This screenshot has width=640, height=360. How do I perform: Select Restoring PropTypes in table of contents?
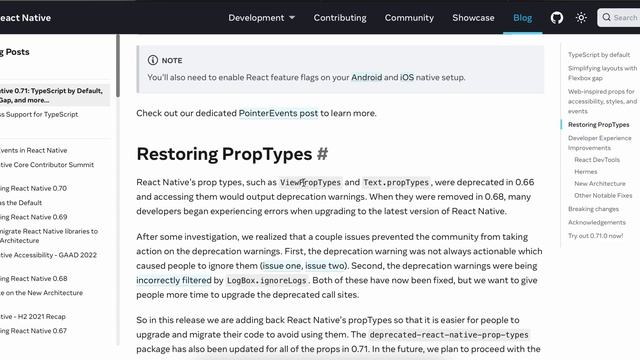pos(598,124)
